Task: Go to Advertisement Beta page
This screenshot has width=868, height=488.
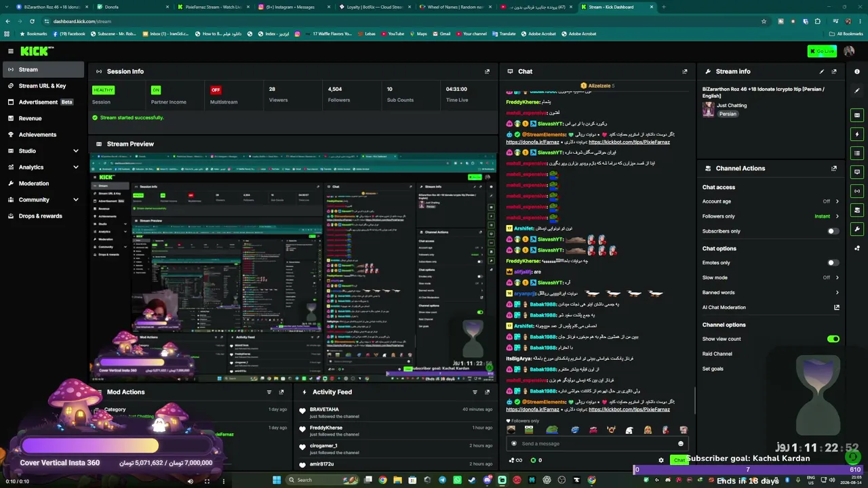Action: click(x=43, y=102)
